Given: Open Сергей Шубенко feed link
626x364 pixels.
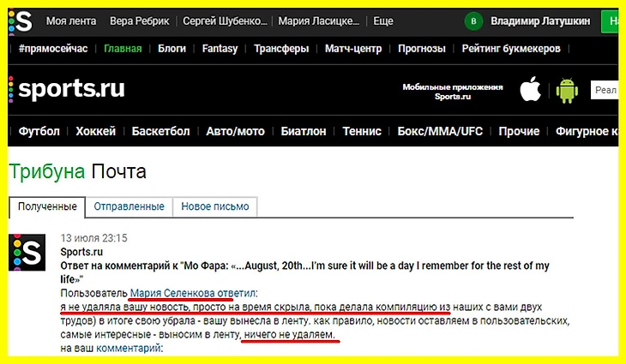Looking at the screenshot, I should (225, 21).
